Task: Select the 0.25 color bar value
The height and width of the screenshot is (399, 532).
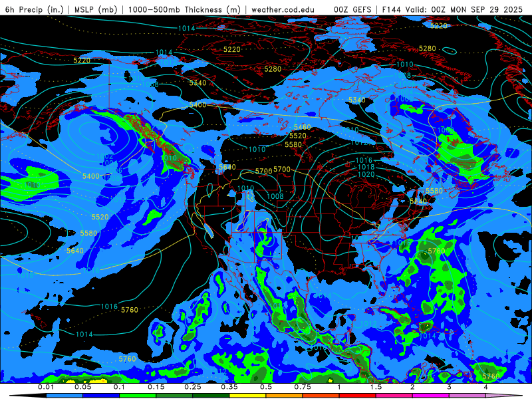Action: coord(193,387)
